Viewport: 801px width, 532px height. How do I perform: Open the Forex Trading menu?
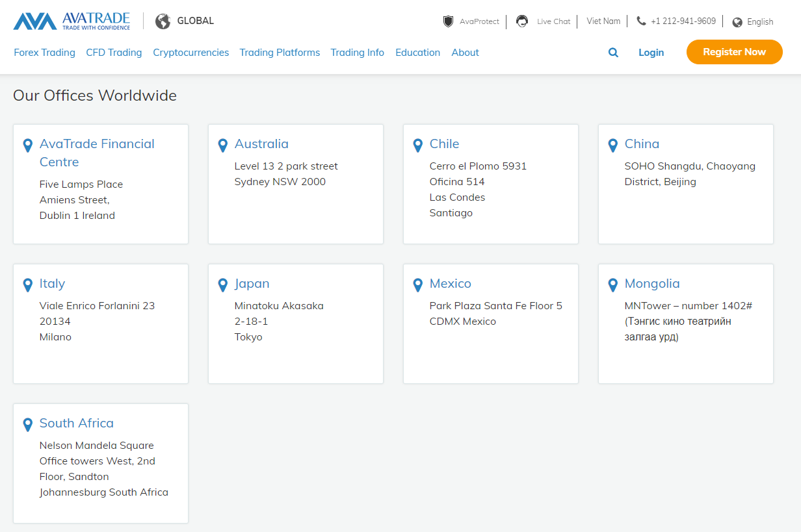point(44,53)
